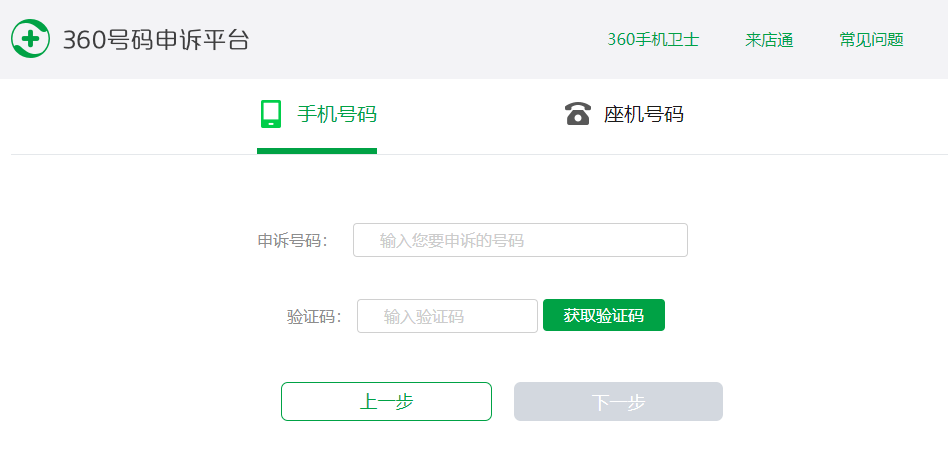
Task: Click the gray divider line below the tabs
Action: pyautogui.click(x=700, y=155)
